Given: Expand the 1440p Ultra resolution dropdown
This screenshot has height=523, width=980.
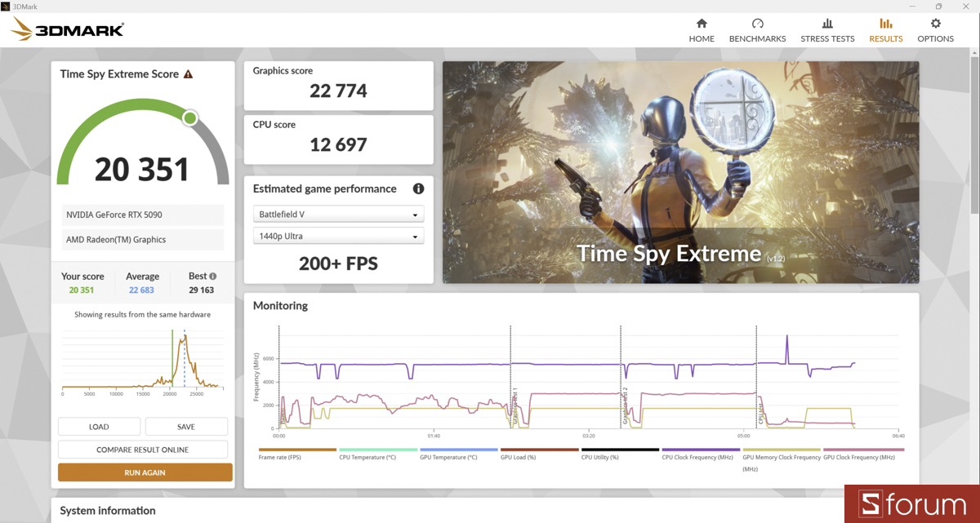Looking at the screenshot, I should tap(338, 237).
